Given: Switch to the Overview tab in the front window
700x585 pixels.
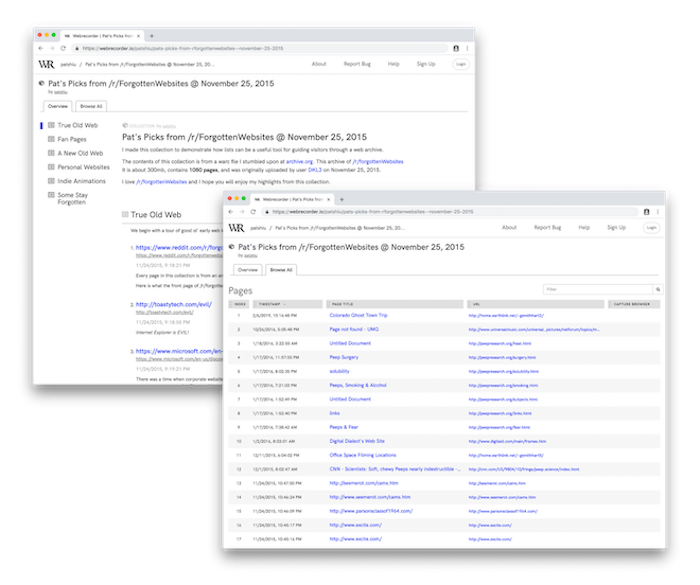Looking at the screenshot, I should [x=247, y=270].
